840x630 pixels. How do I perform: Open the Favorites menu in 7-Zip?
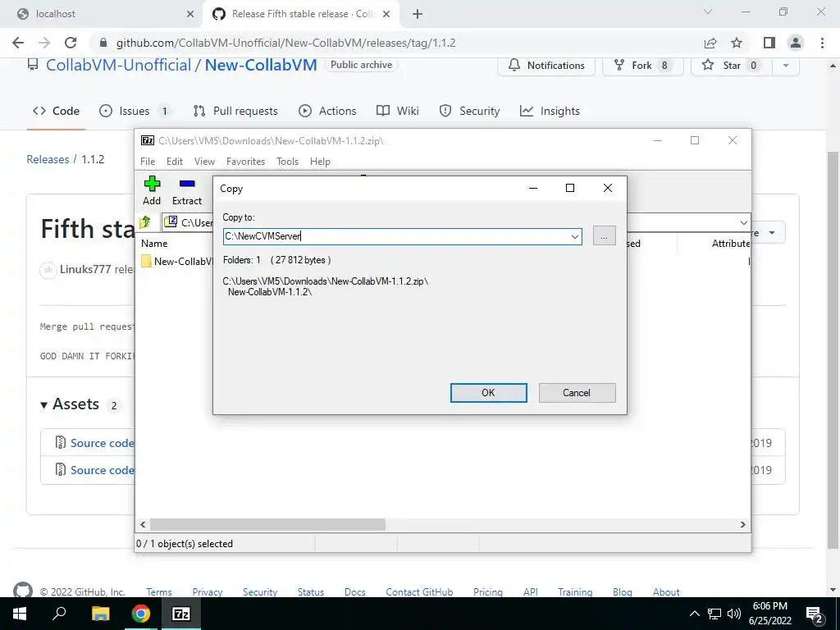click(x=245, y=162)
